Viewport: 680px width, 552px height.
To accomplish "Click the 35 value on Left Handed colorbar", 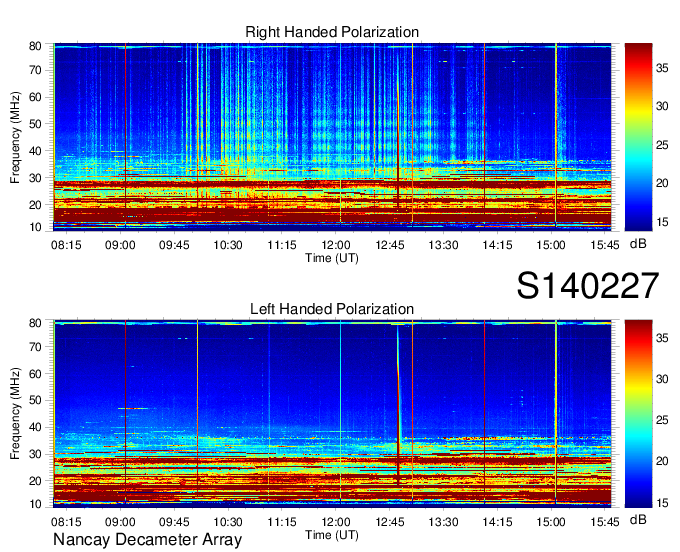I will click(x=662, y=338).
